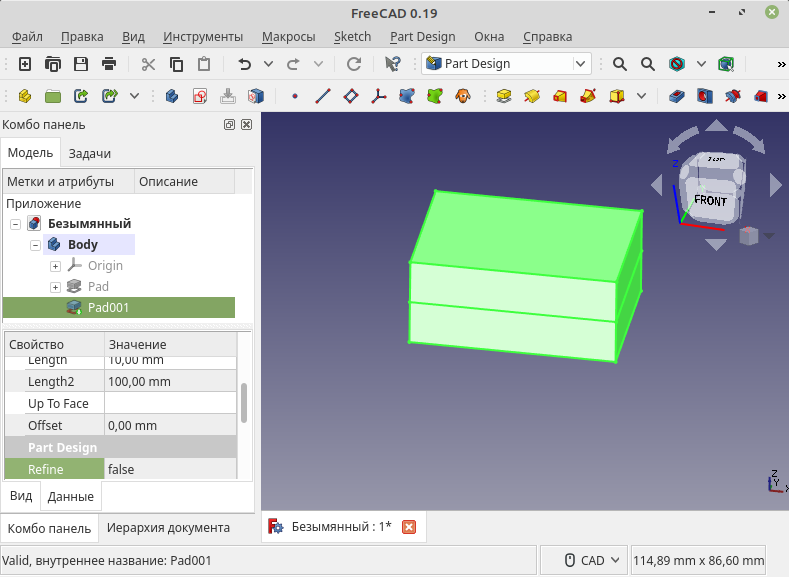Float the Комбо панель with undock button
The image size is (789, 577).
pyautogui.click(x=229, y=125)
